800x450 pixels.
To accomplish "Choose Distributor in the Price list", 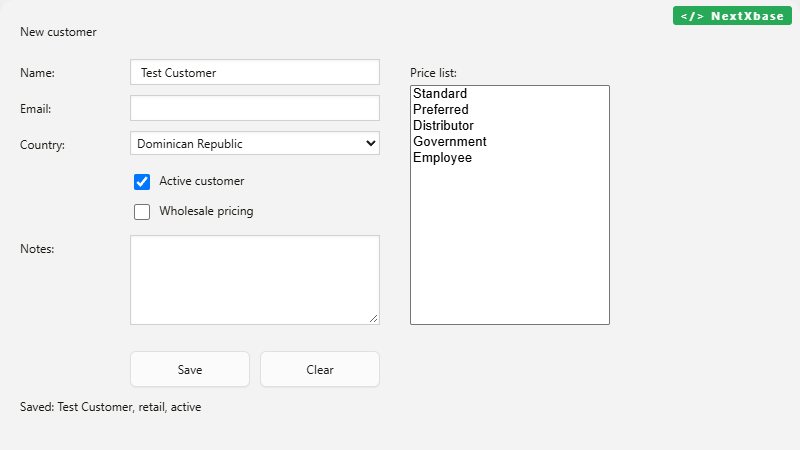I will pos(509,126).
